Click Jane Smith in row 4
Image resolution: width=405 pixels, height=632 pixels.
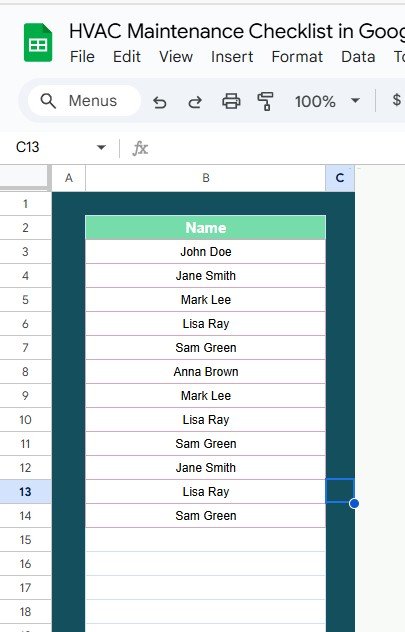click(x=206, y=276)
